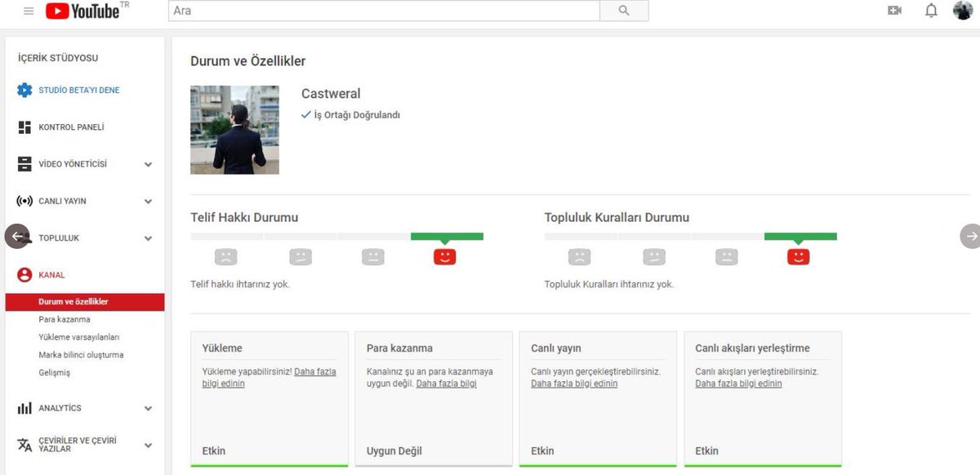Click the İş Ortağı Doğrulandı checkmark
The height and width of the screenshot is (475, 980).
306,115
